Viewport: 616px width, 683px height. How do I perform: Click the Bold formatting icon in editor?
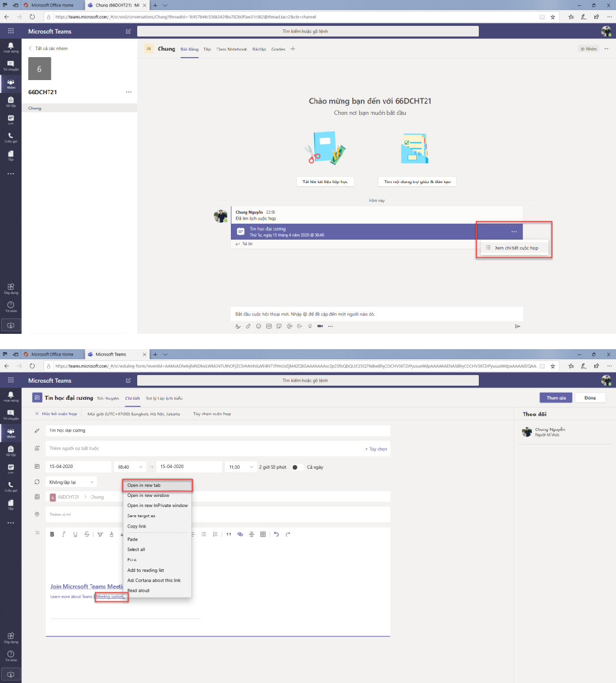[x=52, y=535]
